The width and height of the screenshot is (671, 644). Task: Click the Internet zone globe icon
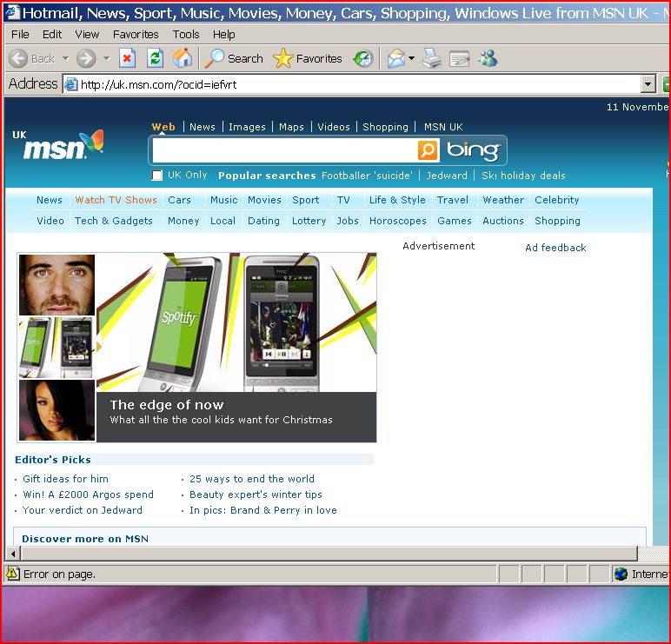[x=621, y=574]
